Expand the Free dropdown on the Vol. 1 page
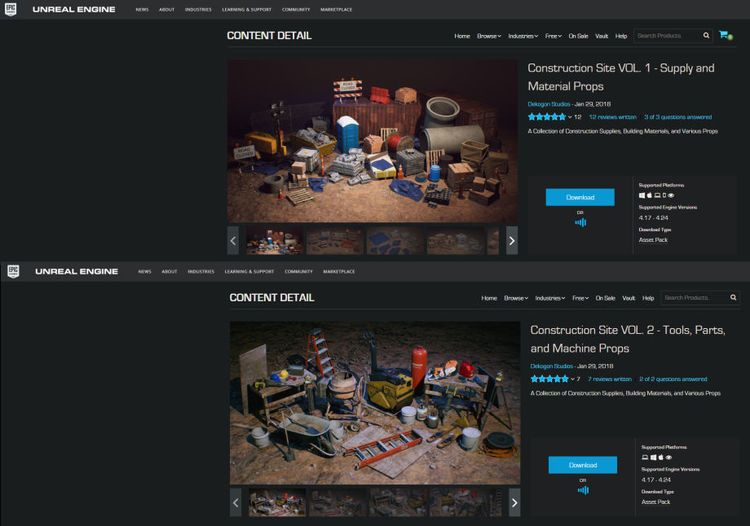Screen dimensions: 750x526 [x=553, y=36]
